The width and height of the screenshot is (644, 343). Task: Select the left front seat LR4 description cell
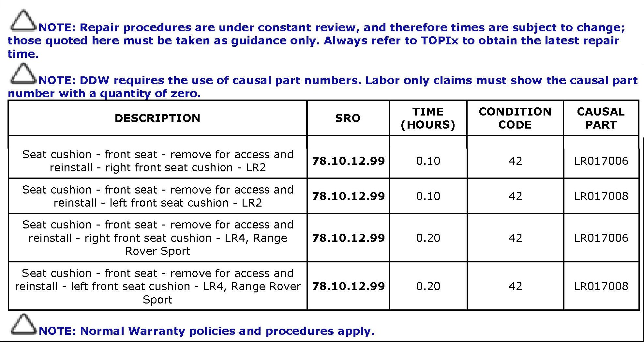[157, 286]
